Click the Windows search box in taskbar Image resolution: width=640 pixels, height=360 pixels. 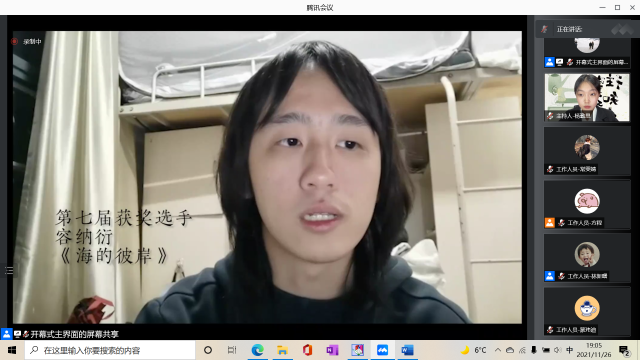click(x=110, y=350)
